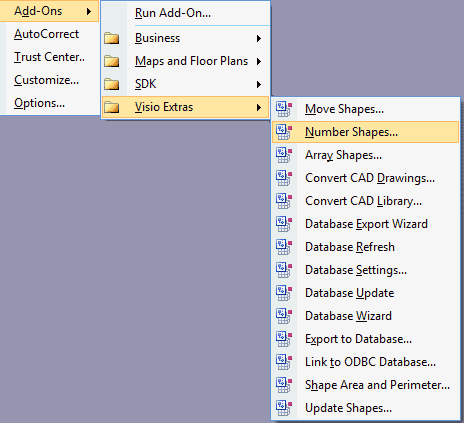
Task: Click the icon beside Array Shapes
Action: tap(284, 155)
